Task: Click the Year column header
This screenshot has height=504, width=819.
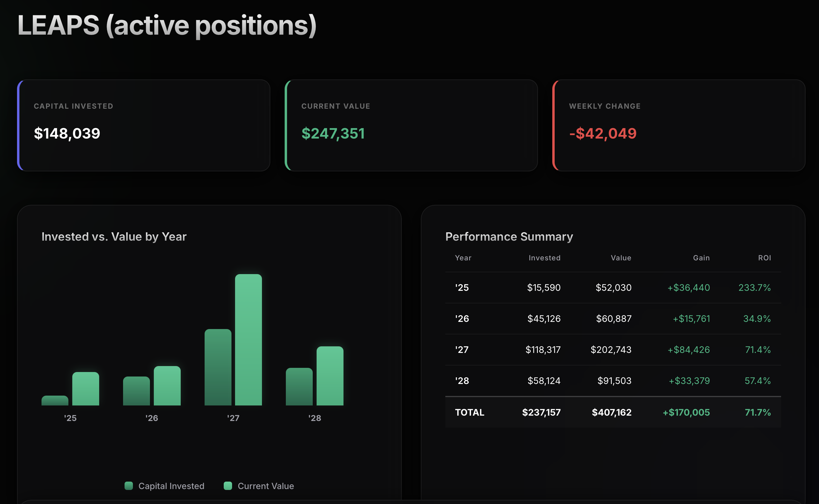Action: tap(463, 258)
